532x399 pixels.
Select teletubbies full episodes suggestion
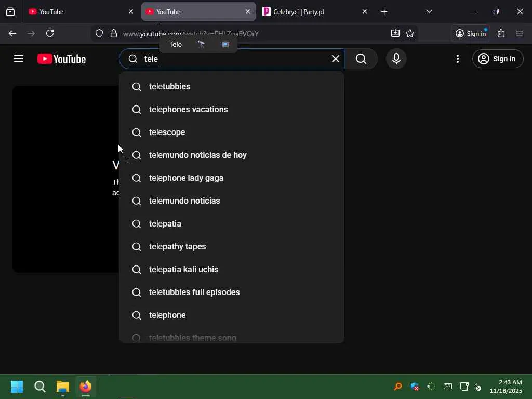click(x=231, y=292)
